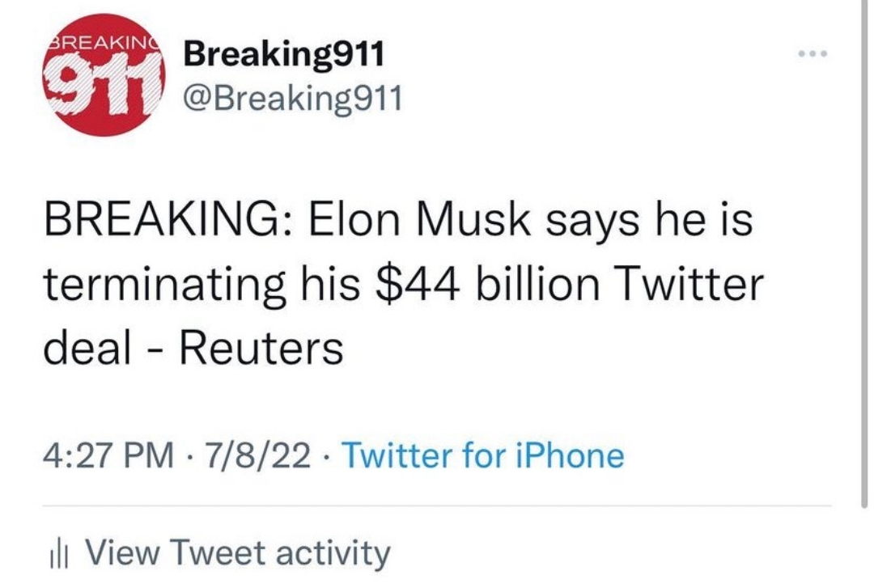
Task: Click the word Reuters in the tweet
Action: click(260, 348)
